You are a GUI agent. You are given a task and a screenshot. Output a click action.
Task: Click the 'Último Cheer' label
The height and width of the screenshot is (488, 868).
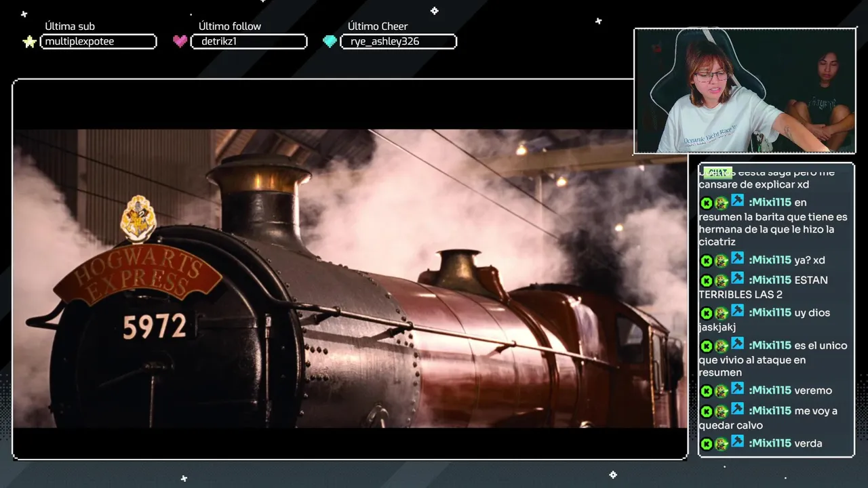click(x=378, y=26)
